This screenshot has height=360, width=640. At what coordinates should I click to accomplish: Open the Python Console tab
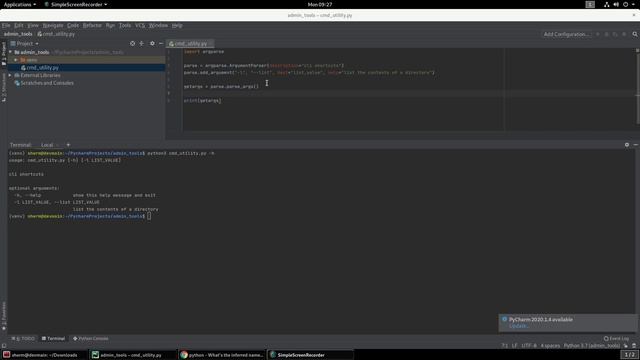(x=91, y=338)
